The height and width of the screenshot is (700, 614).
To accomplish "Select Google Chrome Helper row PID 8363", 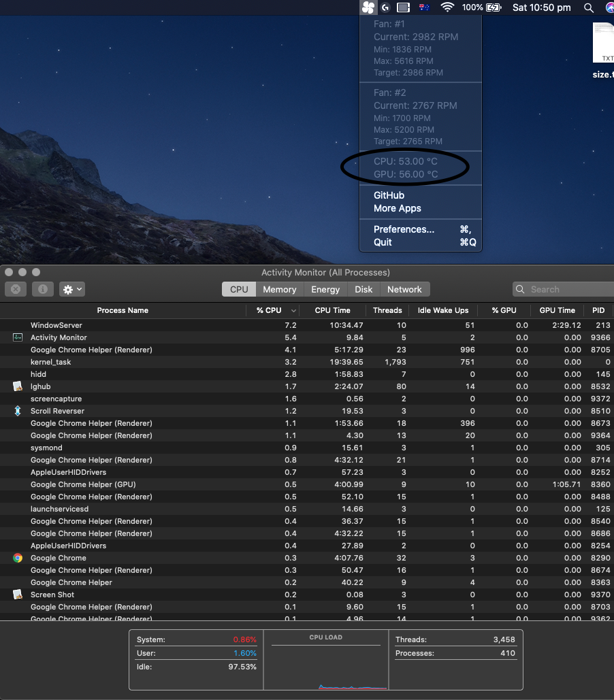I will click(x=307, y=582).
